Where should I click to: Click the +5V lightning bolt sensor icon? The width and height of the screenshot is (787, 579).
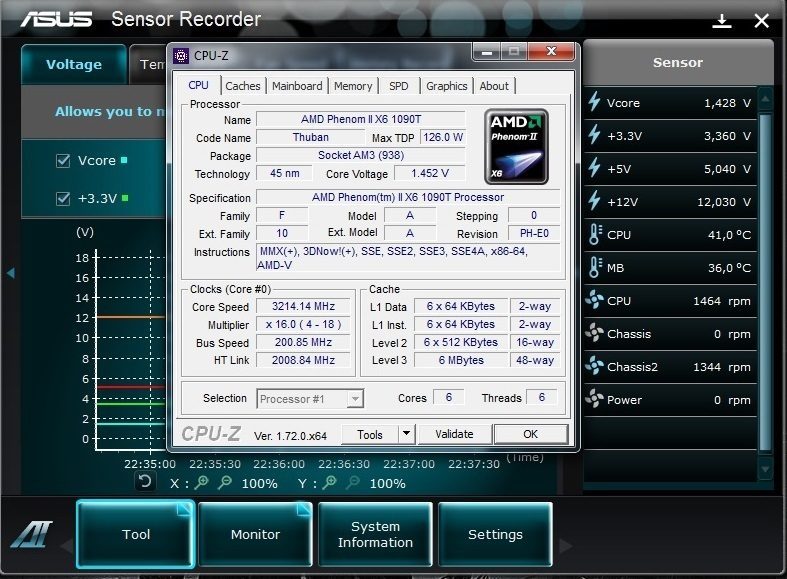click(594, 168)
